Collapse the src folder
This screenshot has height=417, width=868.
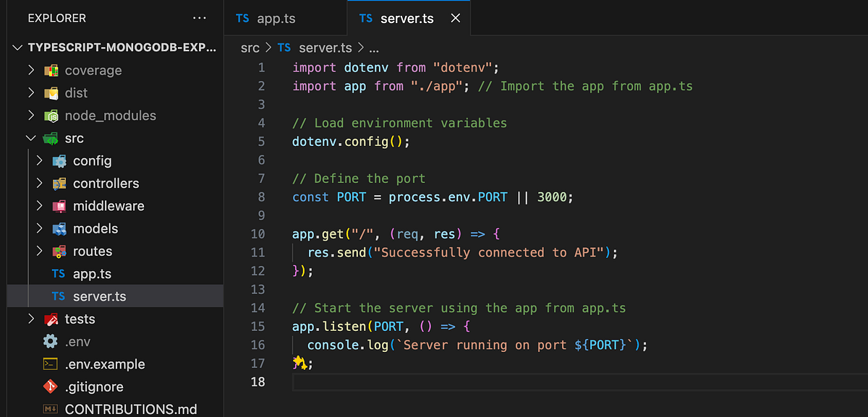tap(30, 137)
